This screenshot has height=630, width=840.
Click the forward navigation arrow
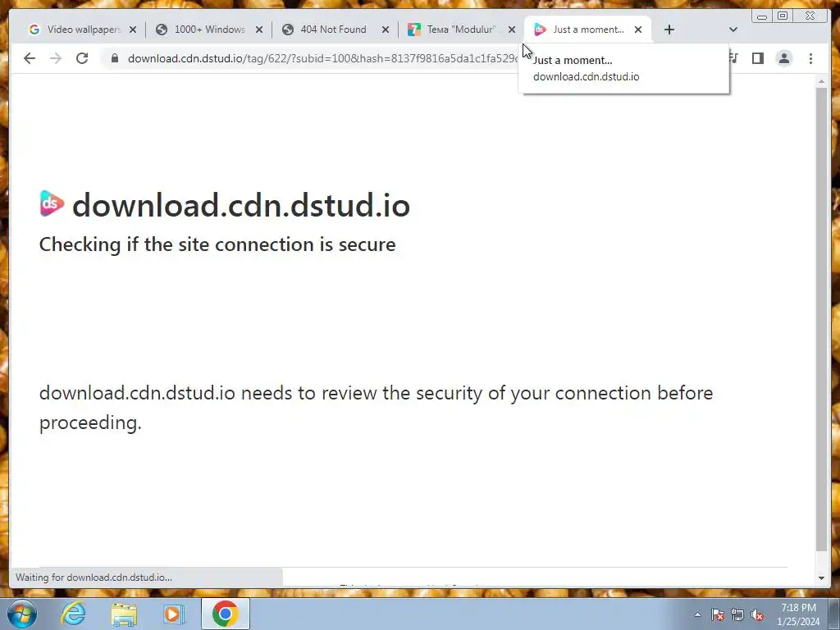[x=56, y=58]
